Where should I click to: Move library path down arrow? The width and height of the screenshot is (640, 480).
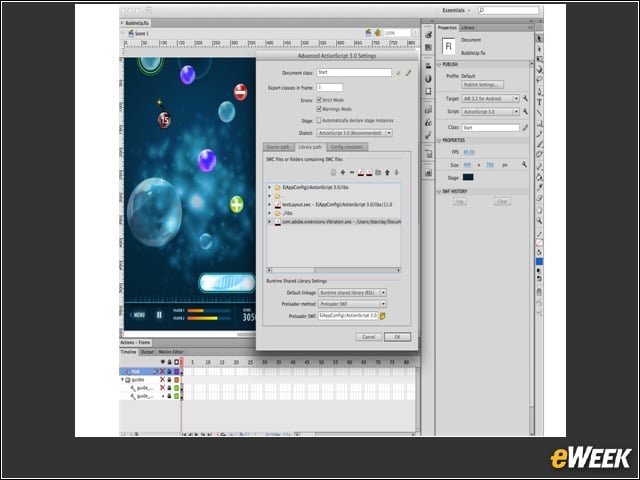(396, 173)
